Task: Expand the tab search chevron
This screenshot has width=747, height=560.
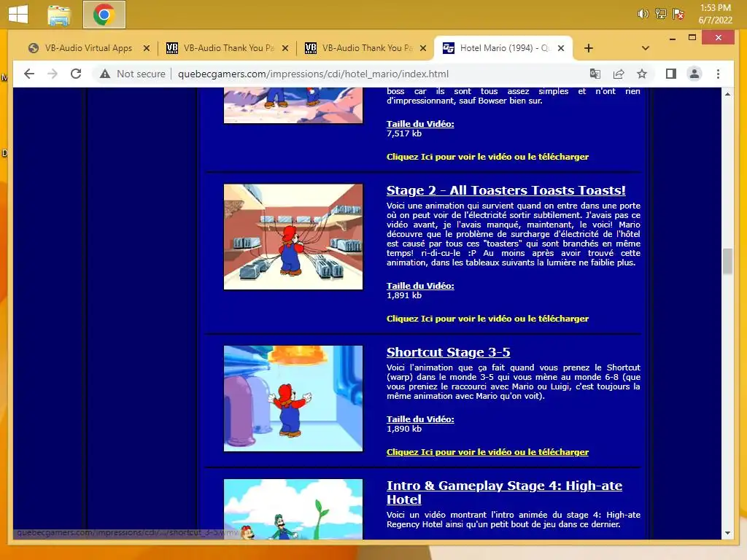Action: [645, 48]
